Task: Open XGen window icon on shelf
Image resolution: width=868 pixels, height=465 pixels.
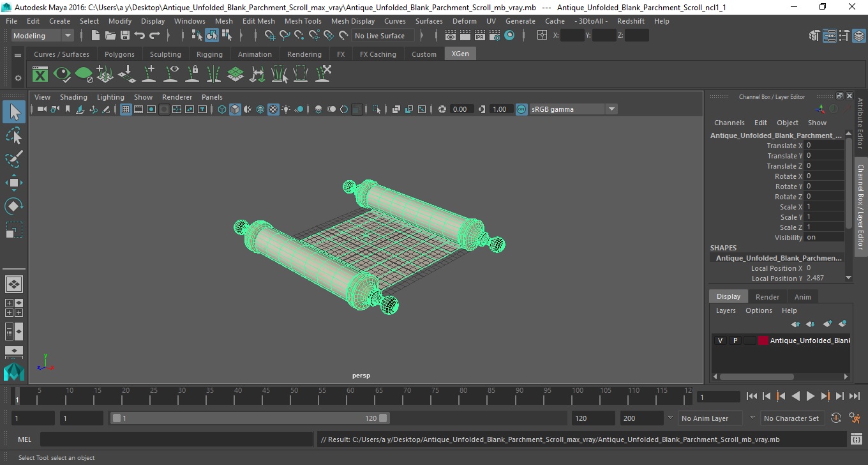Action: coord(40,75)
